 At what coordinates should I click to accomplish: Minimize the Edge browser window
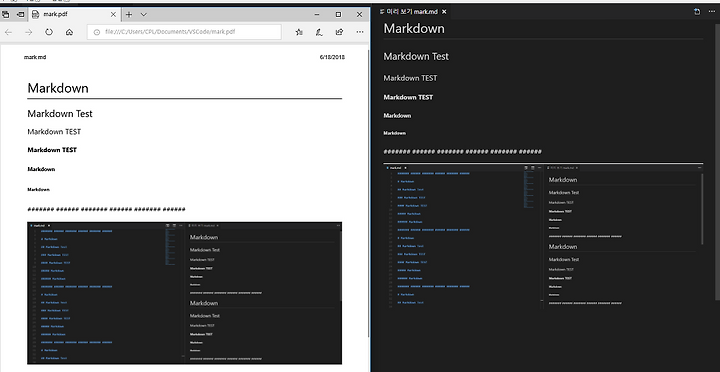(x=317, y=15)
